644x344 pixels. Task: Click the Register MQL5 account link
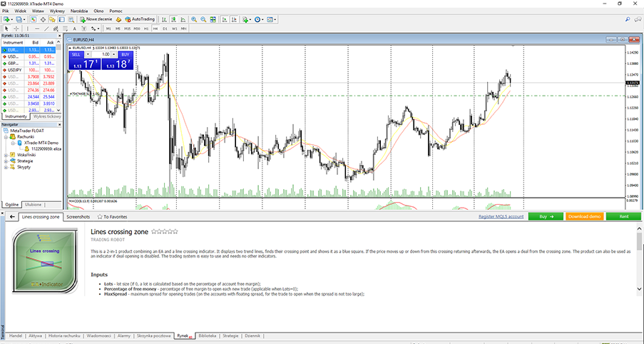point(501,216)
